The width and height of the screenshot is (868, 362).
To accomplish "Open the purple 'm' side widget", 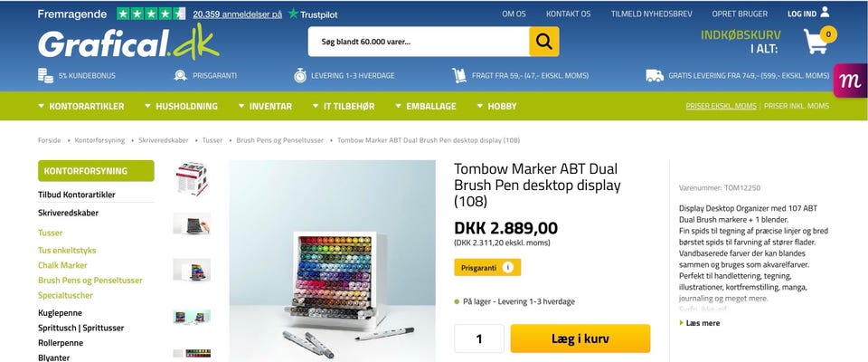I will (x=850, y=81).
